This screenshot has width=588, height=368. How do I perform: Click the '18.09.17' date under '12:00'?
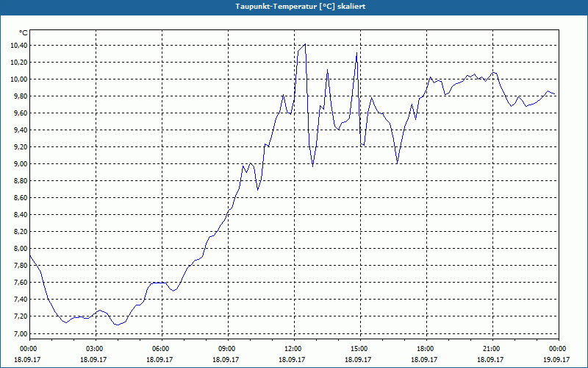pos(291,359)
